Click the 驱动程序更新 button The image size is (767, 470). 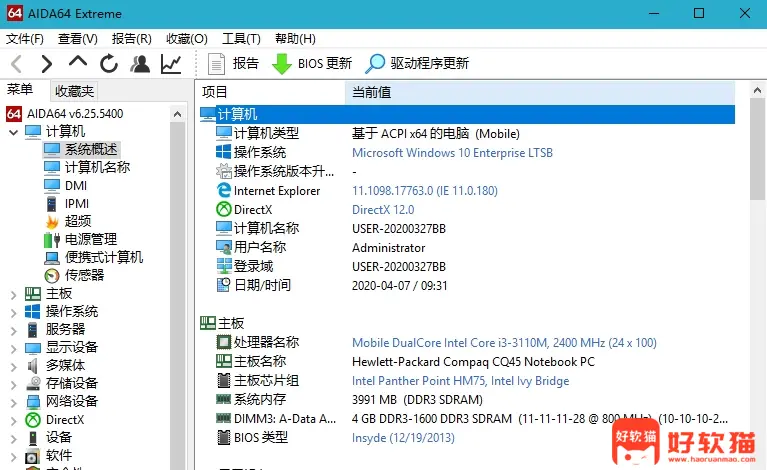(417, 64)
